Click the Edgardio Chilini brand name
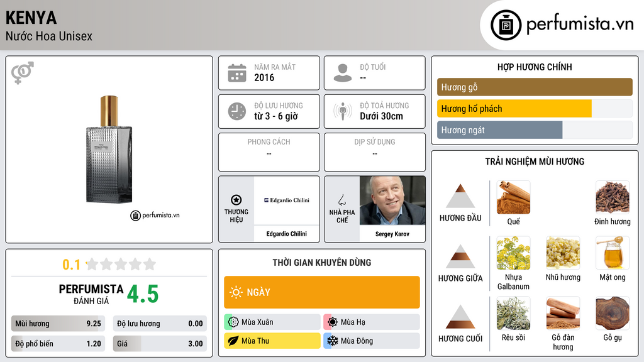Screen dimensions: 644x362 tap(287, 234)
